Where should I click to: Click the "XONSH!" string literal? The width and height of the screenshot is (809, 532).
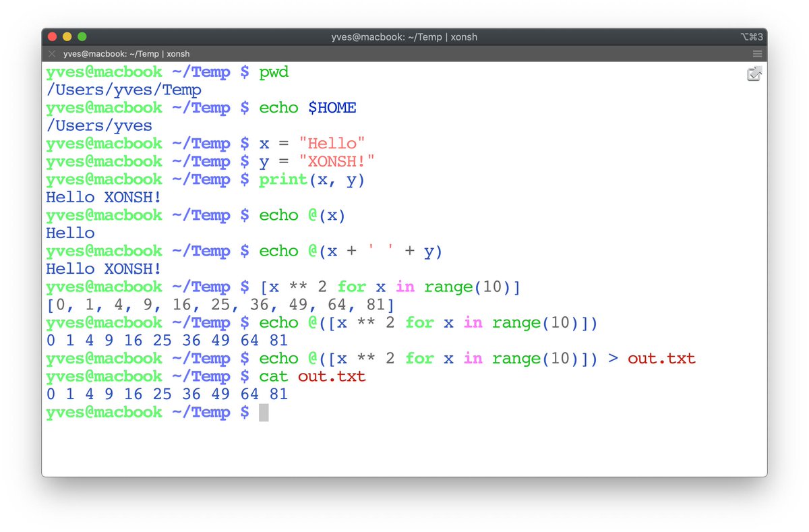click(336, 161)
